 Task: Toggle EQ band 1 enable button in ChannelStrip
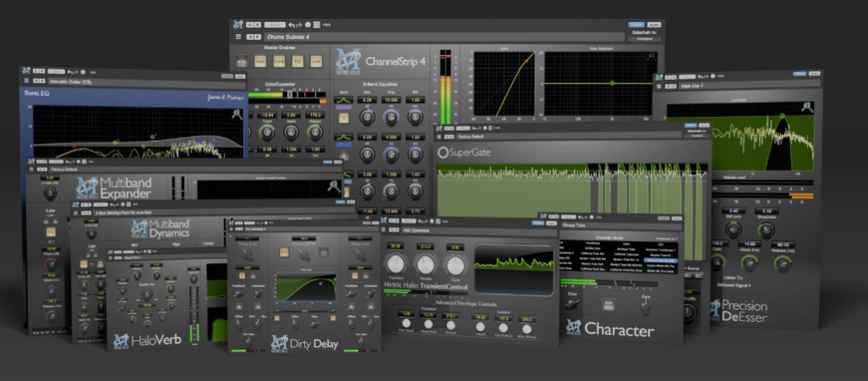pyautogui.click(x=344, y=117)
